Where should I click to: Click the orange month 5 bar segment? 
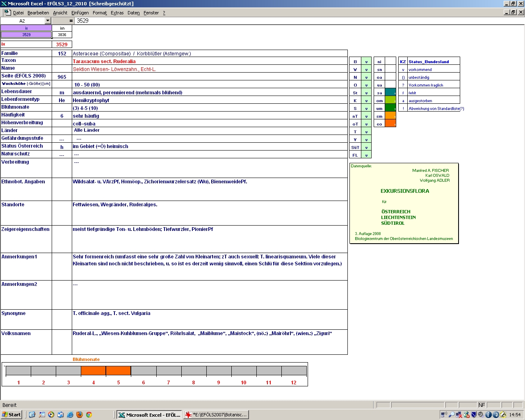click(119, 371)
